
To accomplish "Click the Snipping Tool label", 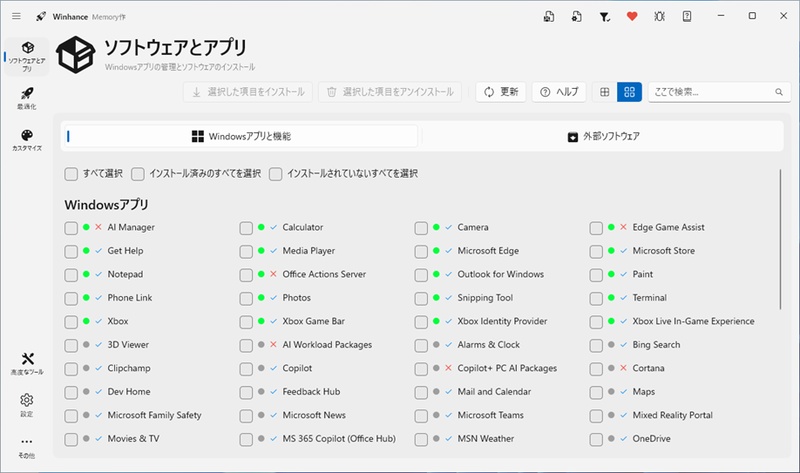I will click(x=485, y=297).
